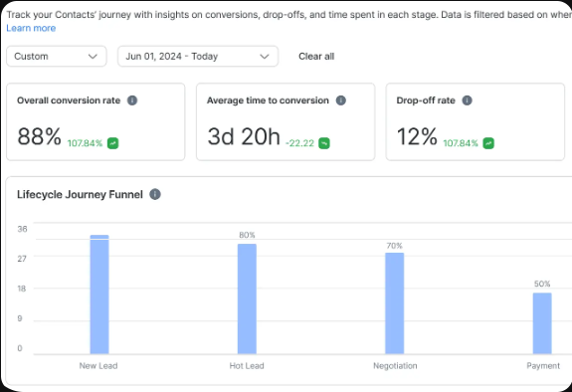Click trend icon in Drop-off rate card

[488, 143]
